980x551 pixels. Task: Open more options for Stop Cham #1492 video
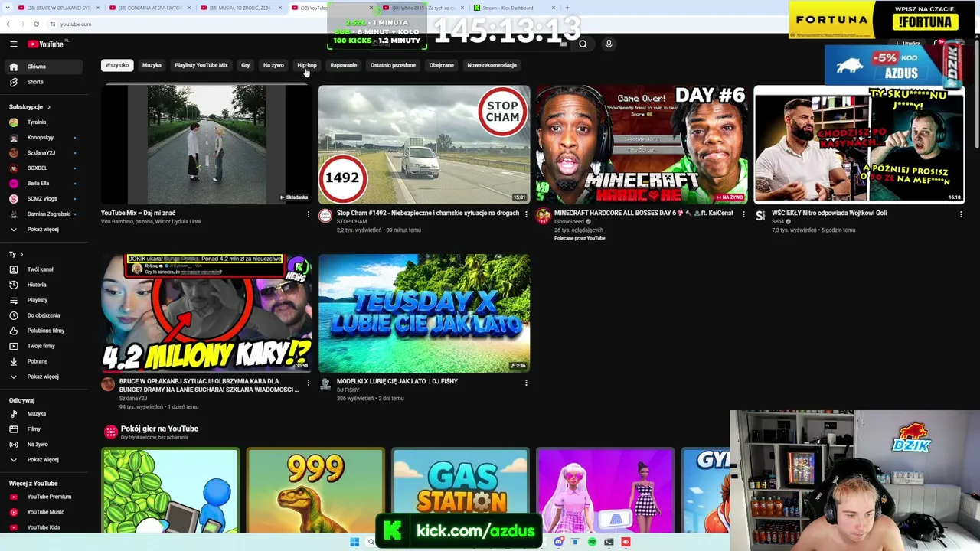pos(526,214)
